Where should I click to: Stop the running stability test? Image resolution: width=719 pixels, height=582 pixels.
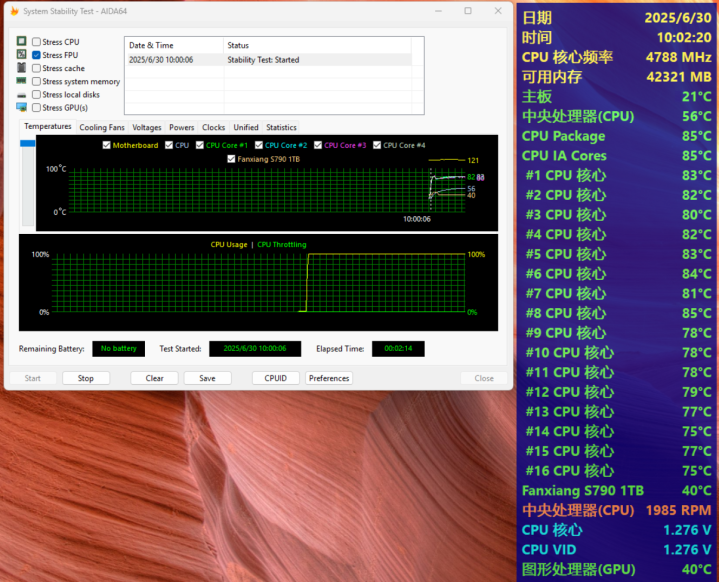[86, 378]
